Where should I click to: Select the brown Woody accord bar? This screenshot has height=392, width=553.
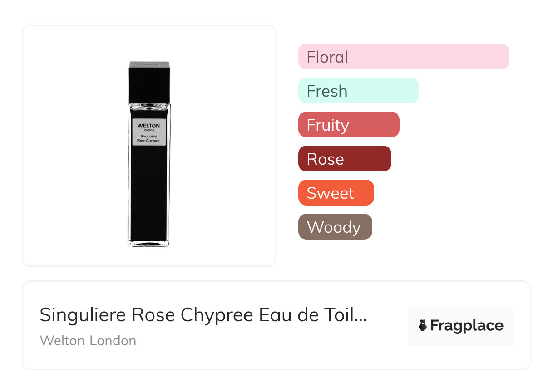pyautogui.click(x=335, y=227)
